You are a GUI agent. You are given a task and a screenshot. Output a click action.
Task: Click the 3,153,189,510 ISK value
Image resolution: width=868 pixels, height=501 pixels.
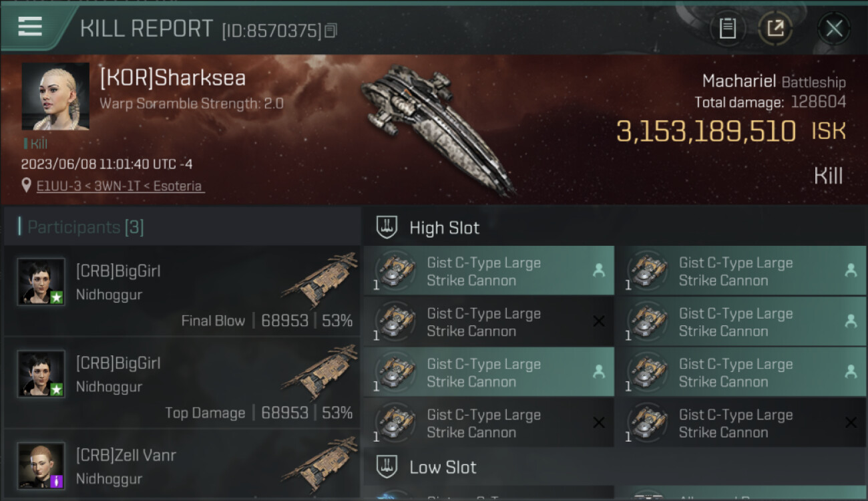(x=706, y=132)
